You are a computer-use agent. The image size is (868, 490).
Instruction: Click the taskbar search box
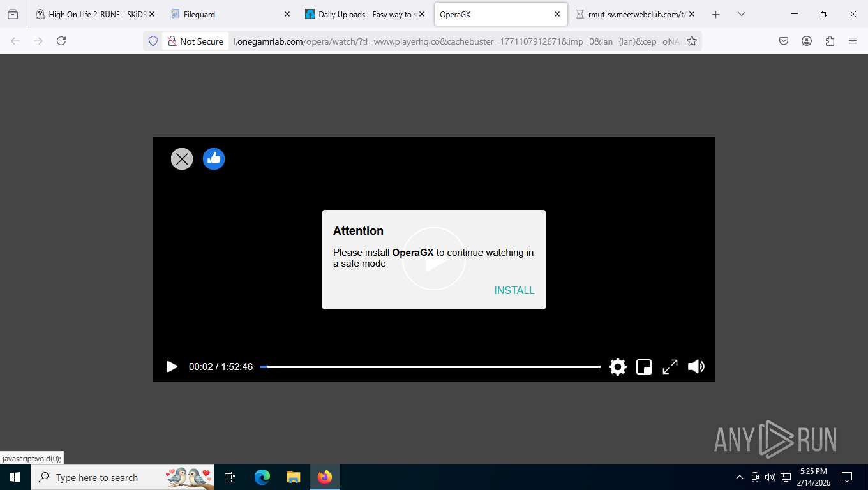(x=123, y=477)
